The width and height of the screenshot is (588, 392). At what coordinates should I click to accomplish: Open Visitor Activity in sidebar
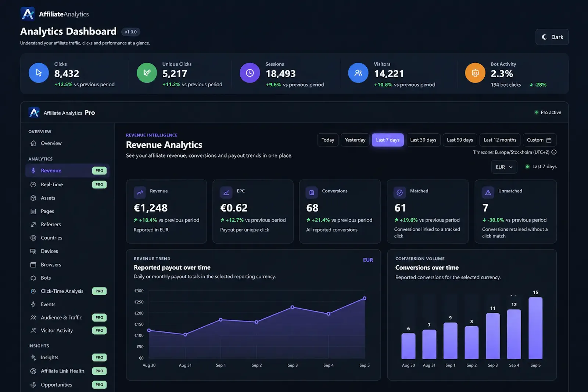68,331
